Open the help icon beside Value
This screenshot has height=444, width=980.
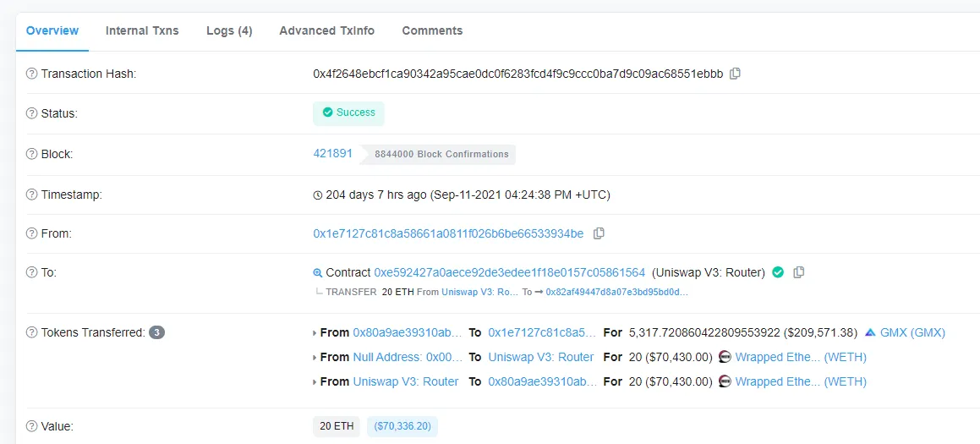point(31,426)
